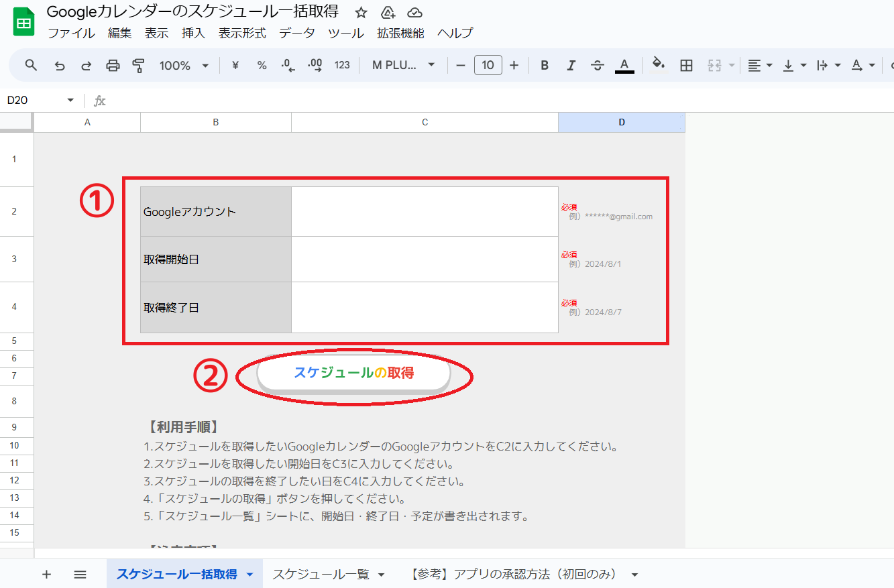
Task: Activate the paint format tool
Action: coord(139,65)
